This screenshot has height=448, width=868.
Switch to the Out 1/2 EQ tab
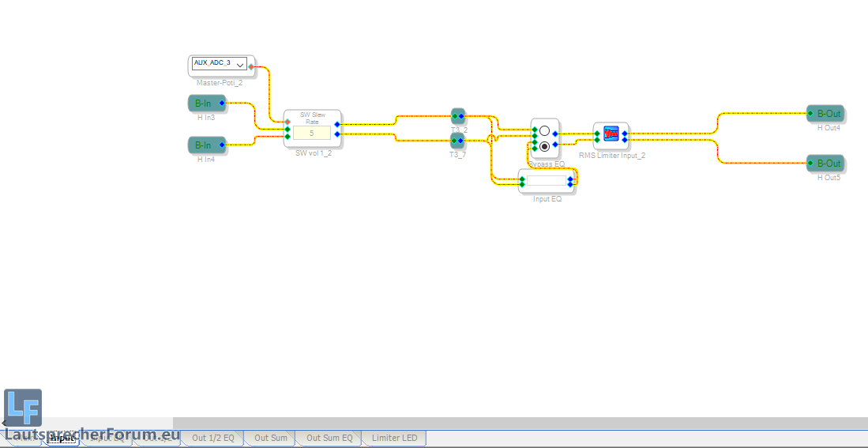(x=212, y=438)
